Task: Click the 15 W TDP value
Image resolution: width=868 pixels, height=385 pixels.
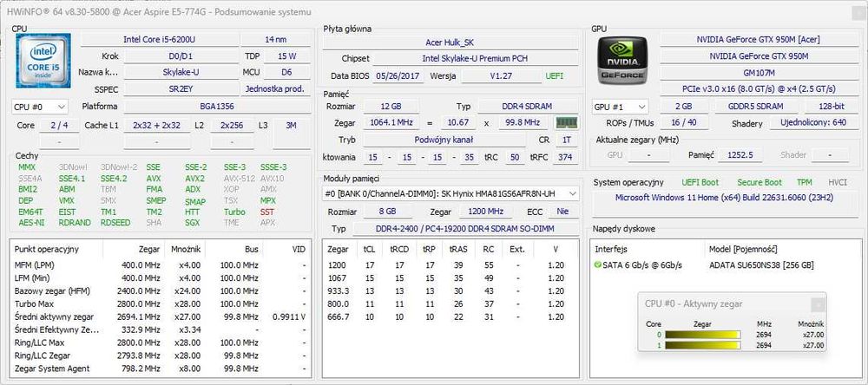Action: tap(287, 55)
